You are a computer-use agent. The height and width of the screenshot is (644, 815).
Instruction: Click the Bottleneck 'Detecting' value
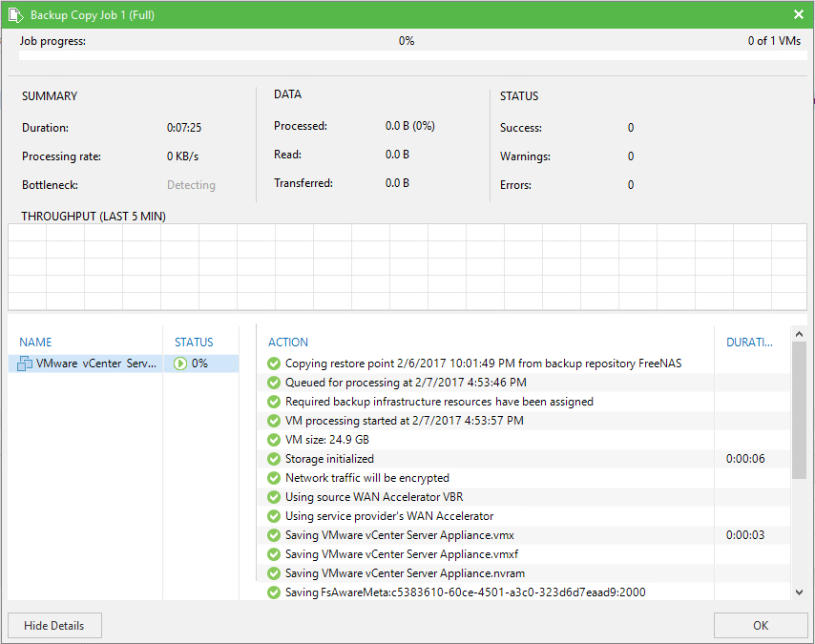(191, 185)
